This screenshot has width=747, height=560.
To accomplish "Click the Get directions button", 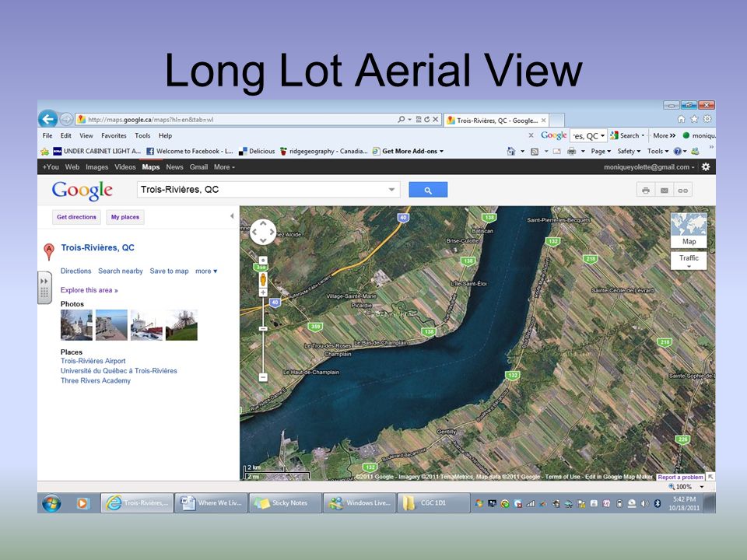I will pyautogui.click(x=76, y=217).
